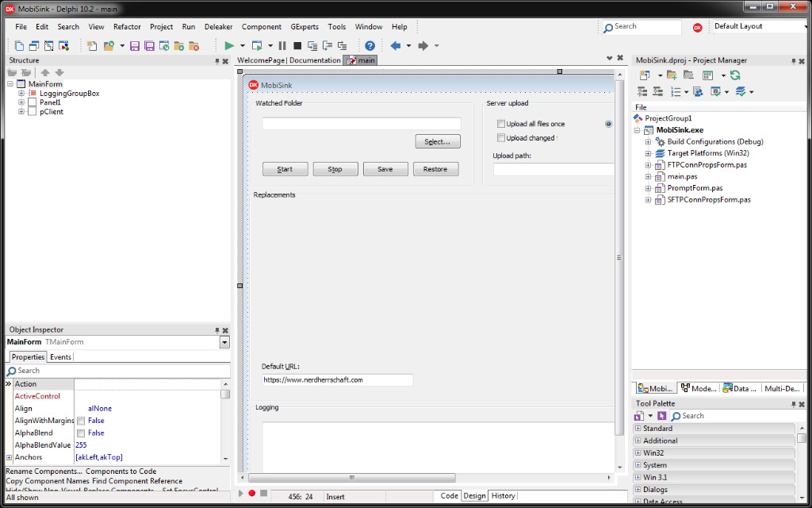Switch to the Code tab
The width and height of the screenshot is (812, 508).
coord(449,495)
